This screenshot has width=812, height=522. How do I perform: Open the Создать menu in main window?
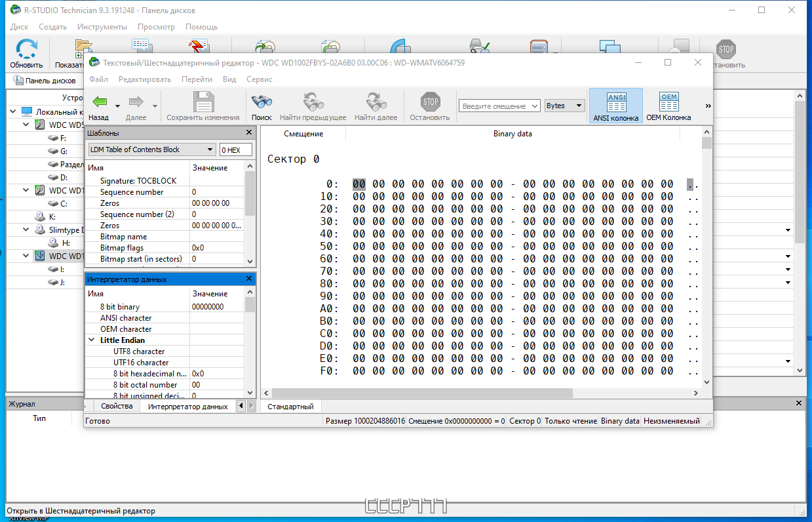pyautogui.click(x=53, y=27)
